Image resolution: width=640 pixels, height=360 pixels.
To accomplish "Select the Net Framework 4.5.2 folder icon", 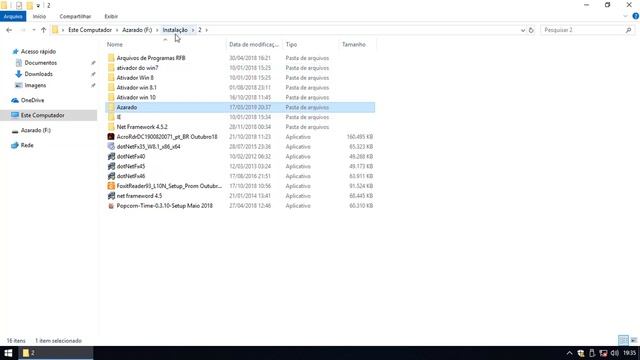I will pyautogui.click(x=111, y=127).
